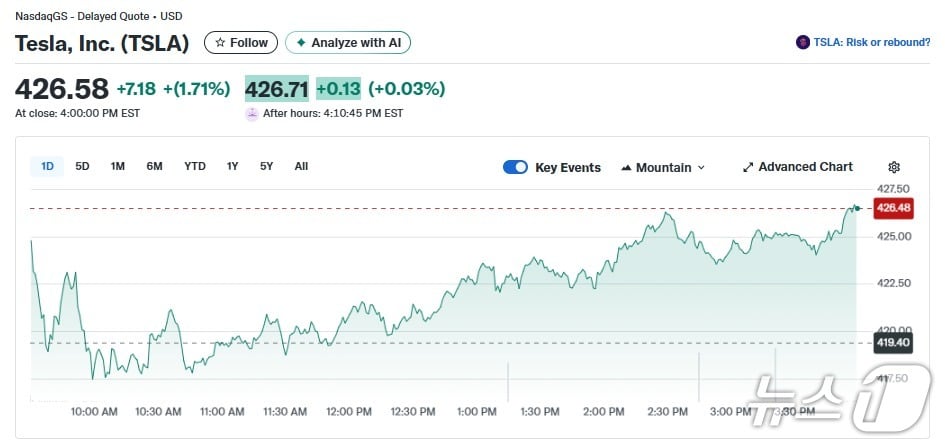The height and width of the screenshot is (446, 945).
Task: Select the 5Y range tab
Action: click(x=266, y=166)
